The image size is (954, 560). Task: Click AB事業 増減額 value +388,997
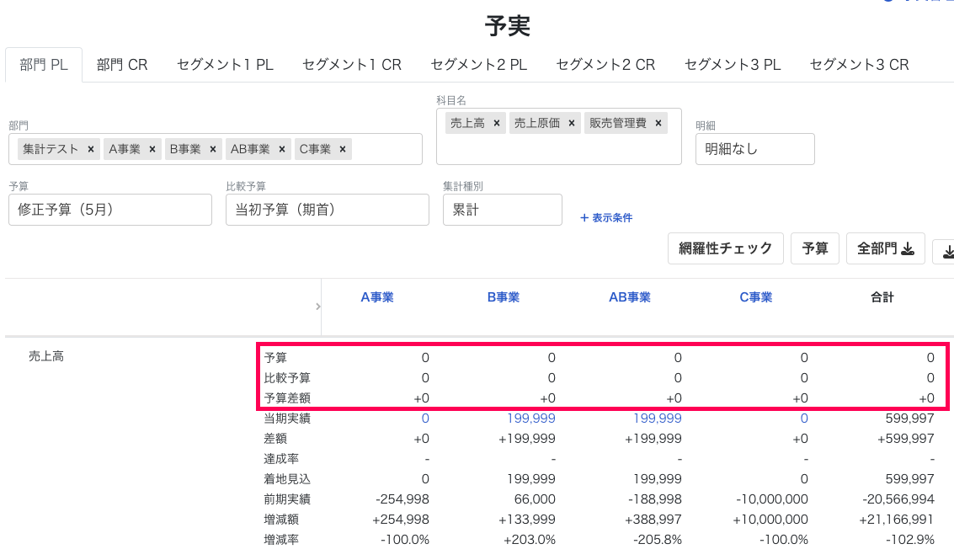coord(653,520)
